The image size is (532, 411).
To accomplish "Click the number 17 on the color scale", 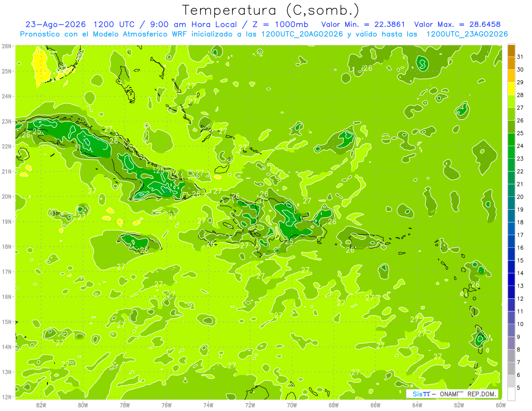I will [x=520, y=235].
